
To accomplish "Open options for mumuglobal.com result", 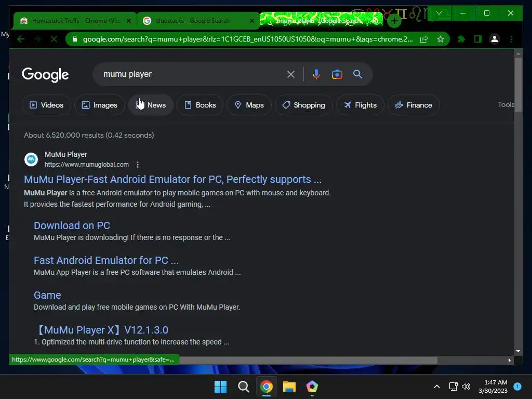I will (137, 165).
